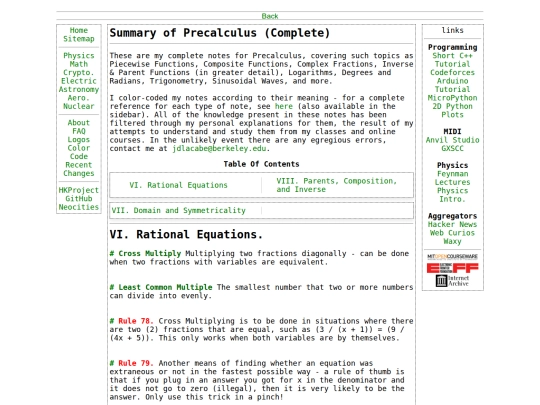Open the 2D Python Plots link
The image size is (540, 405).
452,110
